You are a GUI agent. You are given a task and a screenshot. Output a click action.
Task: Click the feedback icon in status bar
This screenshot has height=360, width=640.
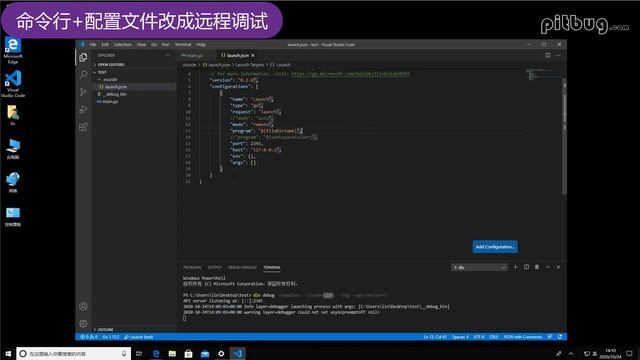550,337
